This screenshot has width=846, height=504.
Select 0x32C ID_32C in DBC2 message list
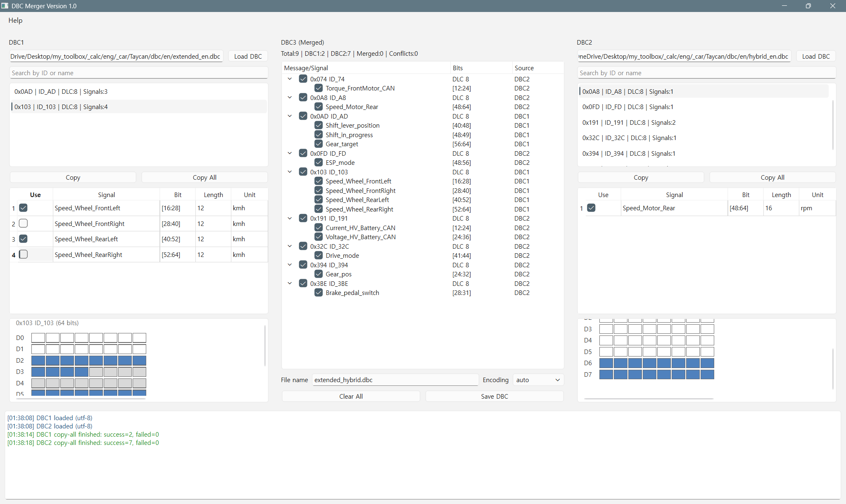(x=629, y=138)
